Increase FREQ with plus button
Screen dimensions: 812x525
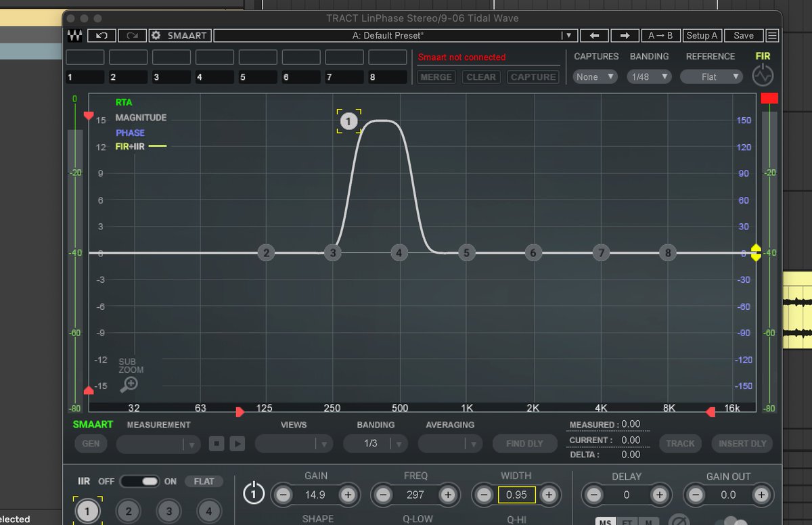tap(447, 495)
